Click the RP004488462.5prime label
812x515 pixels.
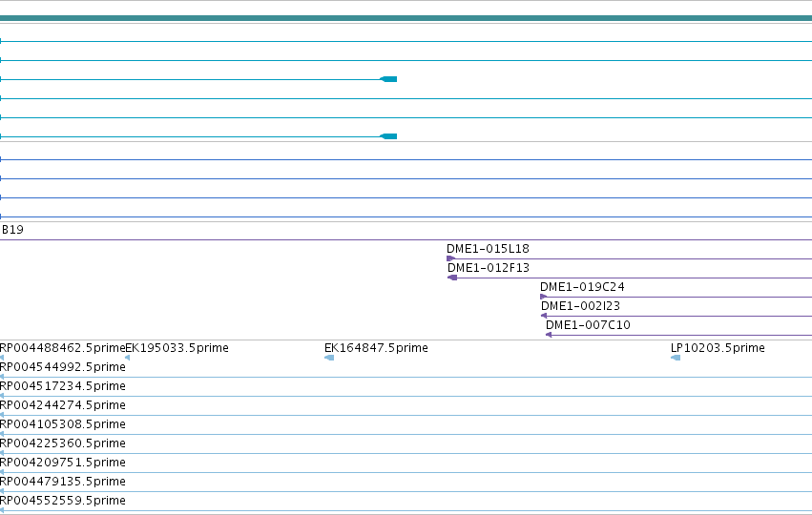coord(63,348)
